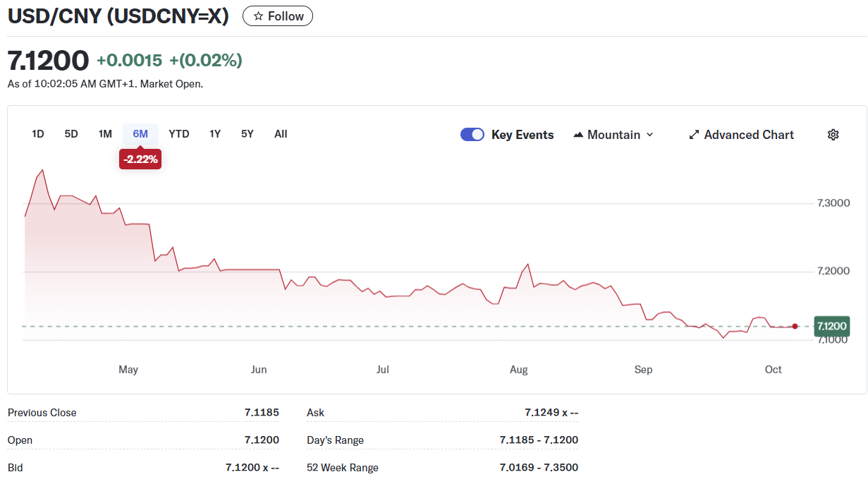Show the YTD chart range
Viewport: 868px width, 484px height.
179,134
